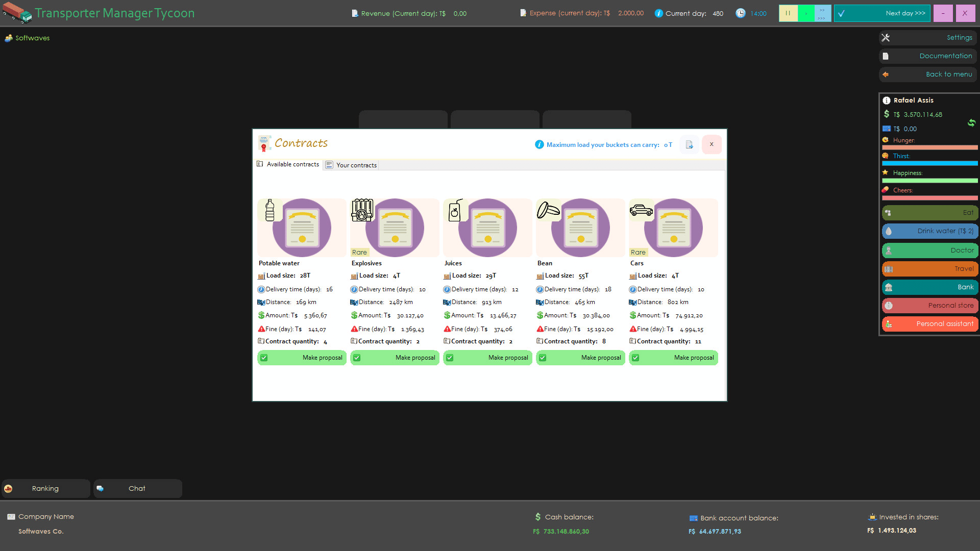980x551 pixels.
Task: Make proposal for Juices contract
Action: (x=487, y=358)
